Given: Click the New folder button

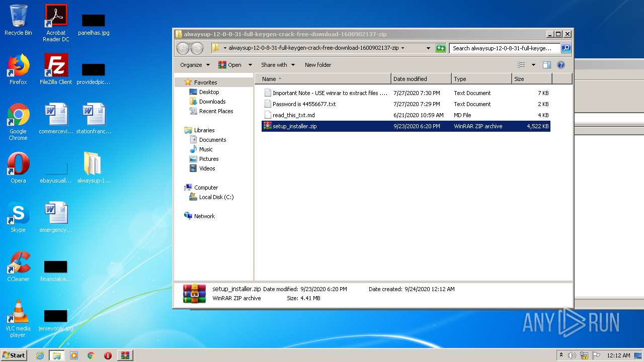Looking at the screenshot, I should [318, 65].
